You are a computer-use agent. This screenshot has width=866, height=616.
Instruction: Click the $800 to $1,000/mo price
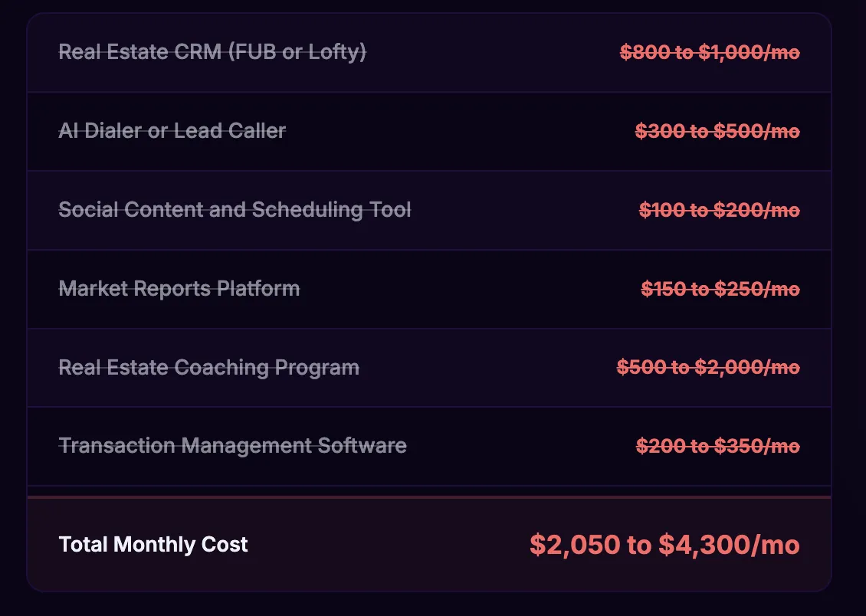tap(710, 52)
